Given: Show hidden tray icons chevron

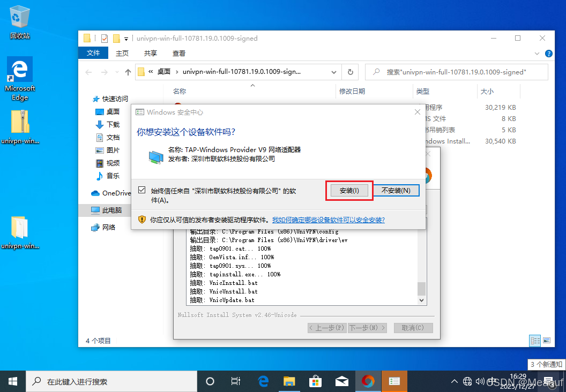Looking at the screenshot, I should tap(455, 381).
